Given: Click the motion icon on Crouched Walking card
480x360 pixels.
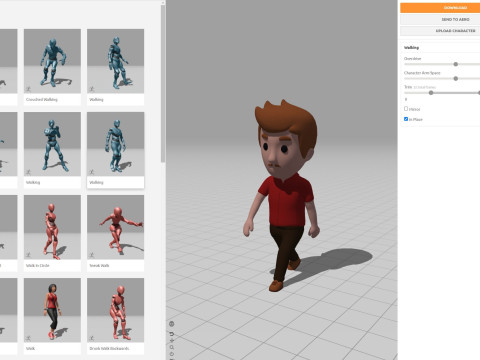Looking at the screenshot, I should (29, 89).
